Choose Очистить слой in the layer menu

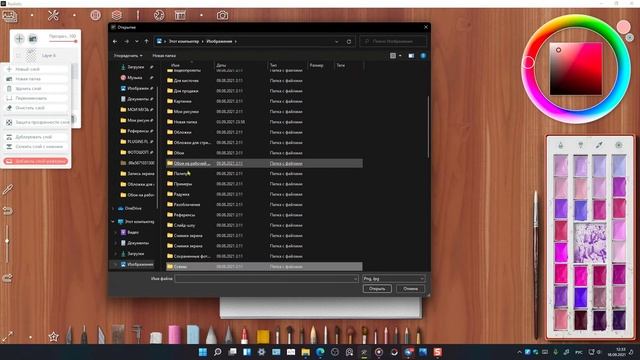click(x=36, y=108)
